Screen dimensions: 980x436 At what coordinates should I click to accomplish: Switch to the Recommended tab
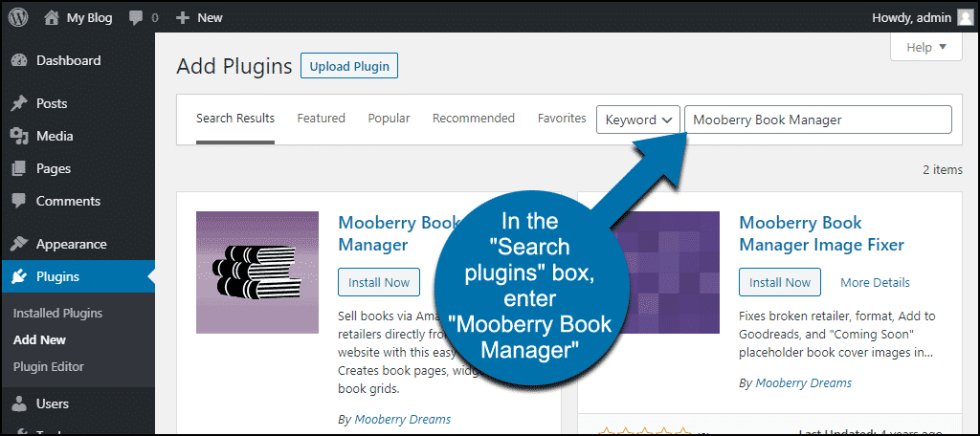474,118
